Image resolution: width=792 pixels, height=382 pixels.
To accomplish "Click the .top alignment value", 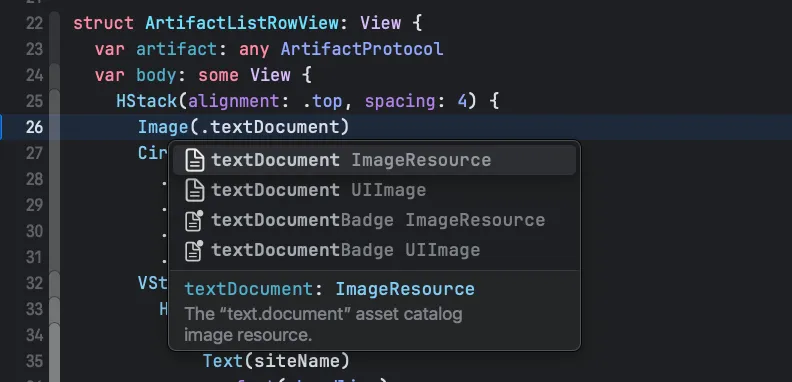I will click(323, 101).
